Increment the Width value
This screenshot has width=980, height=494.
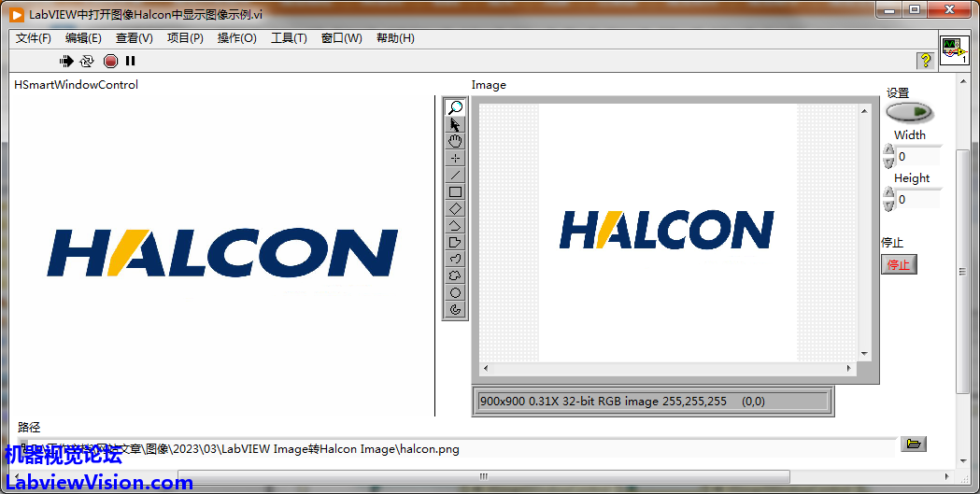[888, 150]
